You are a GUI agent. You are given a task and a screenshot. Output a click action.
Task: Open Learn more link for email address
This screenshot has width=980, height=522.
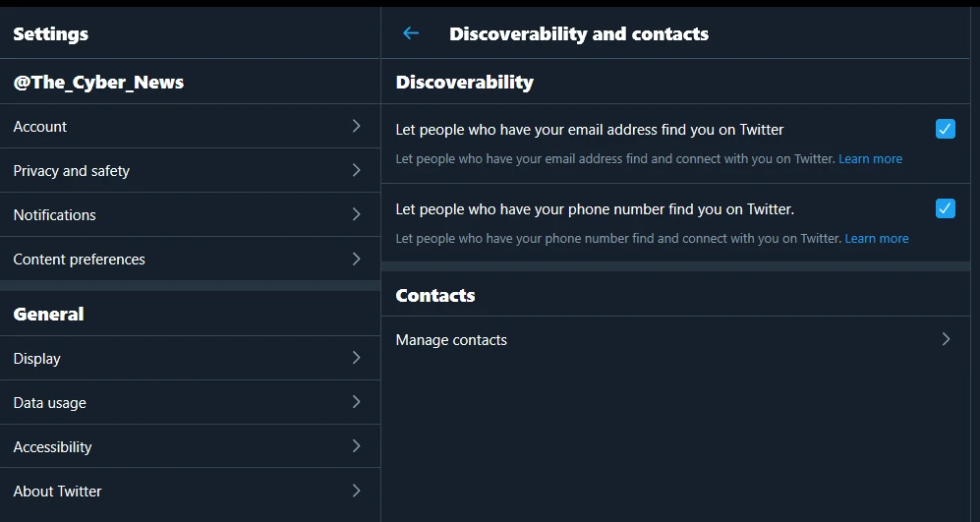[x=870, y=159]
